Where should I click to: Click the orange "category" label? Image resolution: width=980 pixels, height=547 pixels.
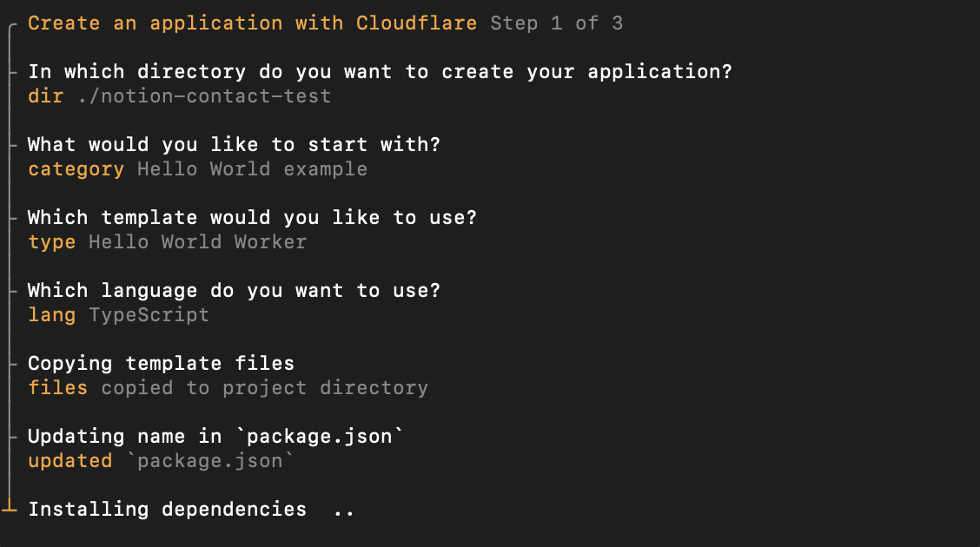(76, 169)
